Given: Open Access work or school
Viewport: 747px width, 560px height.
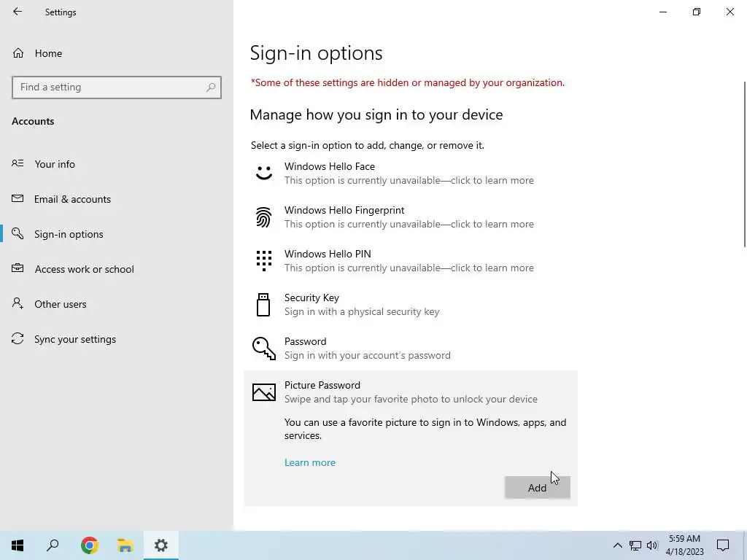Looking at the screenshot, I should click(116, 269).
